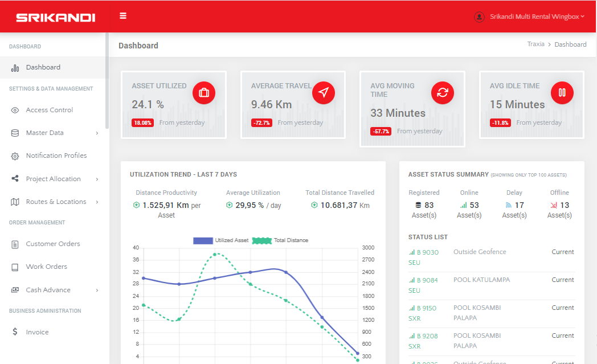Click the red briefcase Asset Utilized icon
This screenshot has height=364, width=597.
[x=204, y=93]
